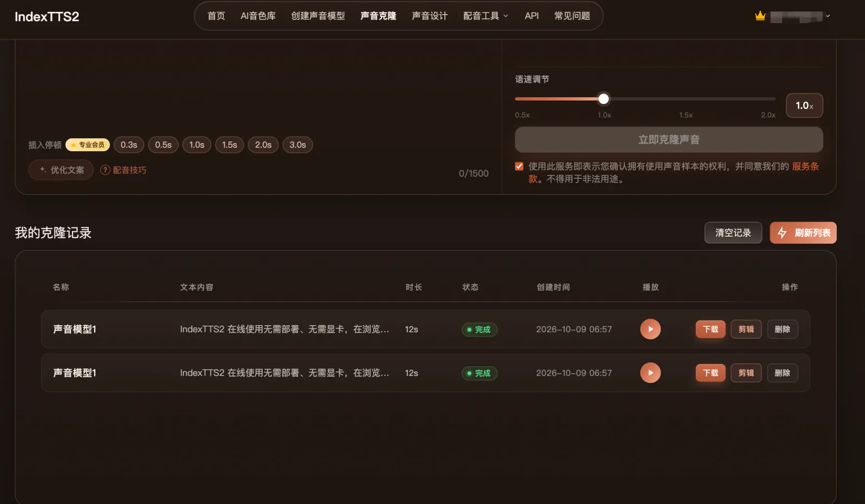The image size is (865, 504).
Task: Click the 1.0x speed value box
Action: click(804, 105)
